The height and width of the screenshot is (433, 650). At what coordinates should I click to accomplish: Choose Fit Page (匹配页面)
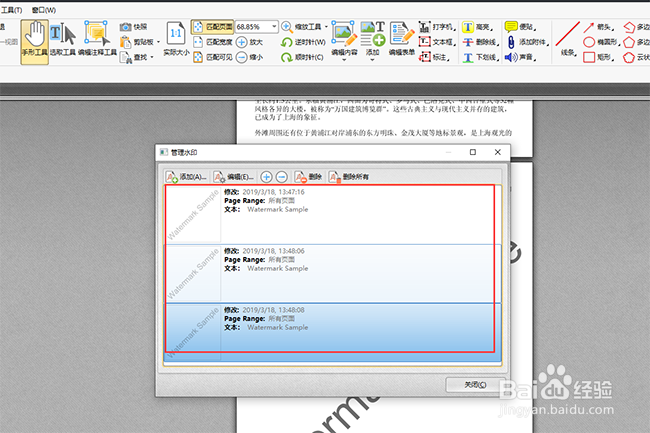[213, 27]
